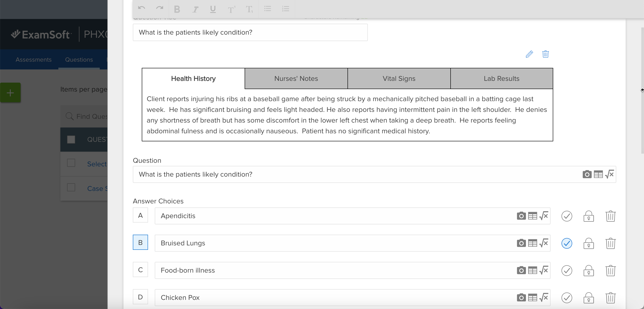Unmark Bruised Lungs as correct answer

(567, 243)
